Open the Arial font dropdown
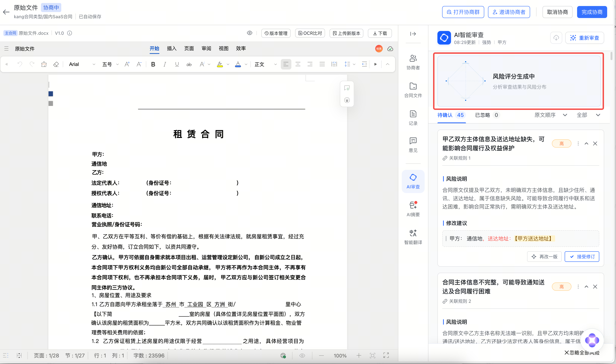Viewport: 616px width, 364px height. point(82,64)
